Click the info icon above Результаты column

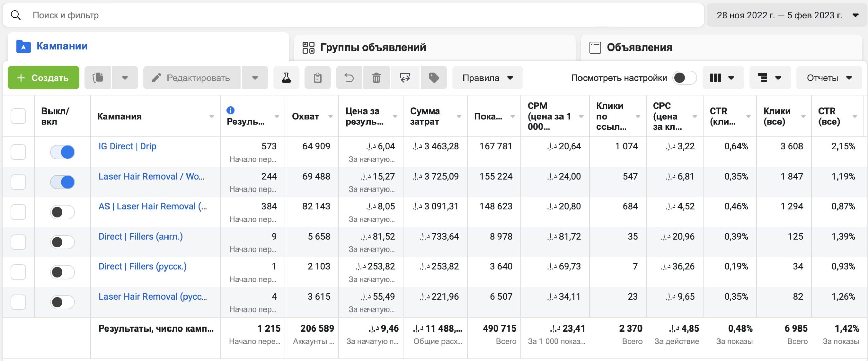231,110
